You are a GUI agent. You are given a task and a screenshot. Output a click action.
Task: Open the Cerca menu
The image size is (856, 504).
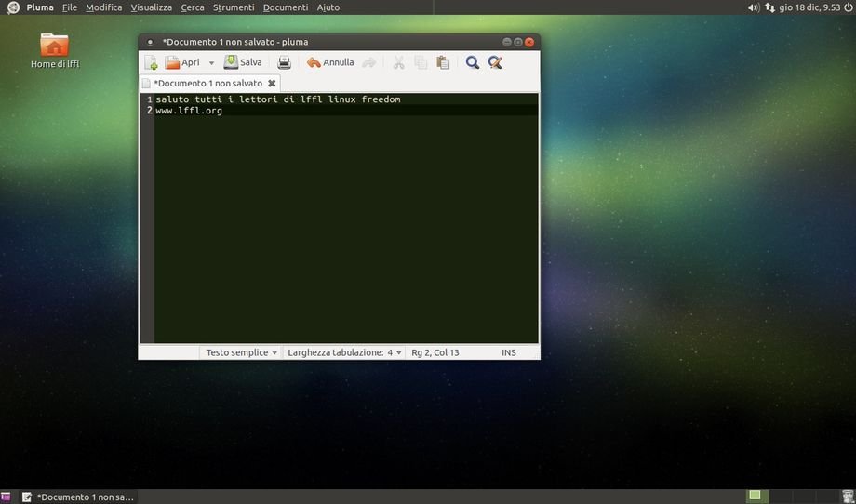click(193, 7)
